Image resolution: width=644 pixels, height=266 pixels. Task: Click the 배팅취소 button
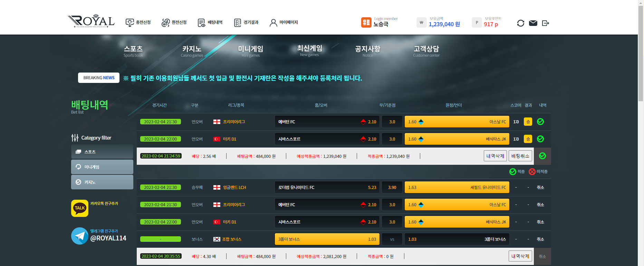pyautogui.click(x=520, y=156)
